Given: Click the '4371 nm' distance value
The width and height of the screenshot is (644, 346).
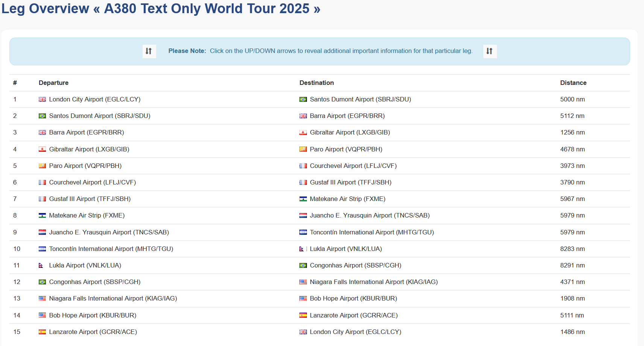Looking at the screenshot, I should [573, 282].
